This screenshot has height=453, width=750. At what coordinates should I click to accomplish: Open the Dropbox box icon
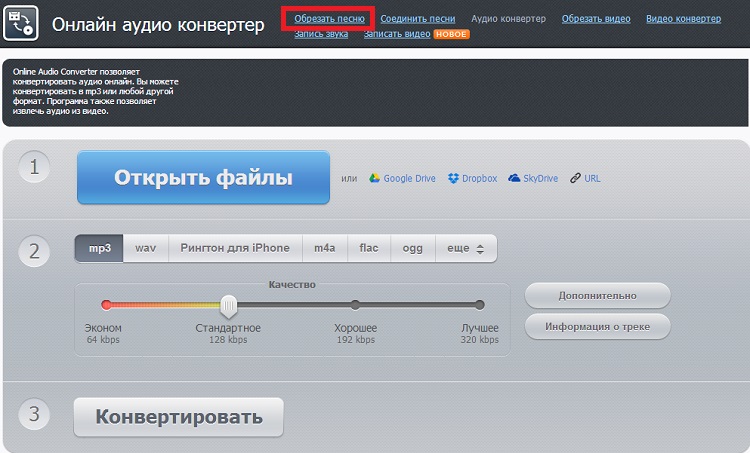(x=453, y=178)
